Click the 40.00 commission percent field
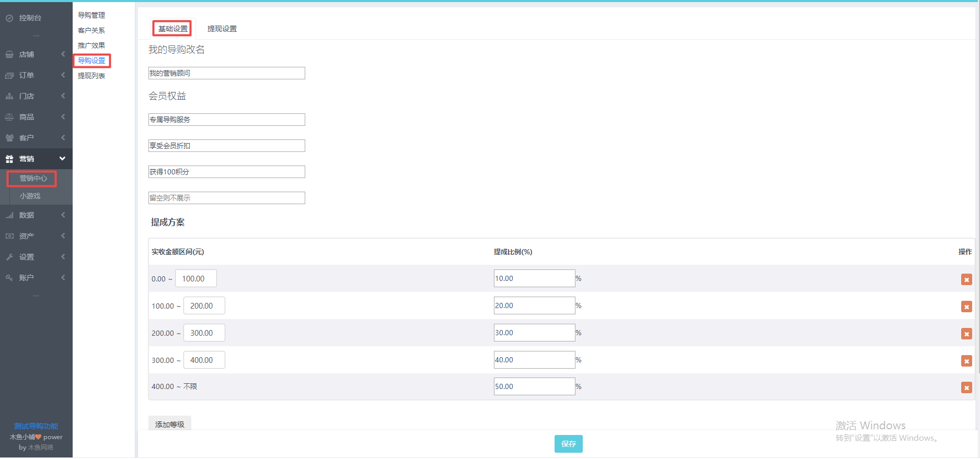The image size is (980, 459). point(534,360)
